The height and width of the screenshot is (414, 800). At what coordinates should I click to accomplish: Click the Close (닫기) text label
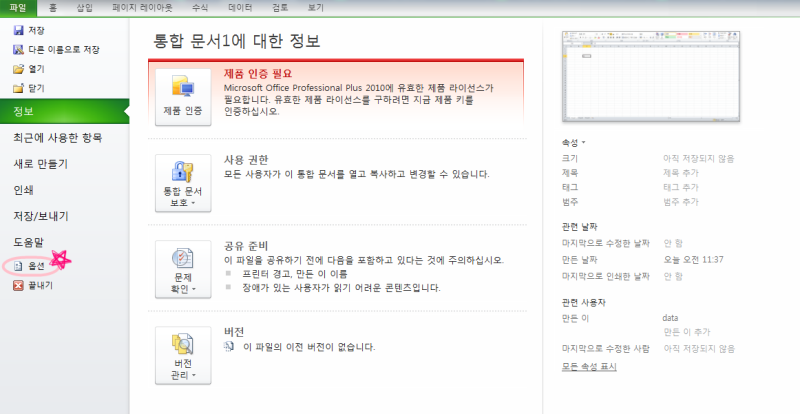36,88
